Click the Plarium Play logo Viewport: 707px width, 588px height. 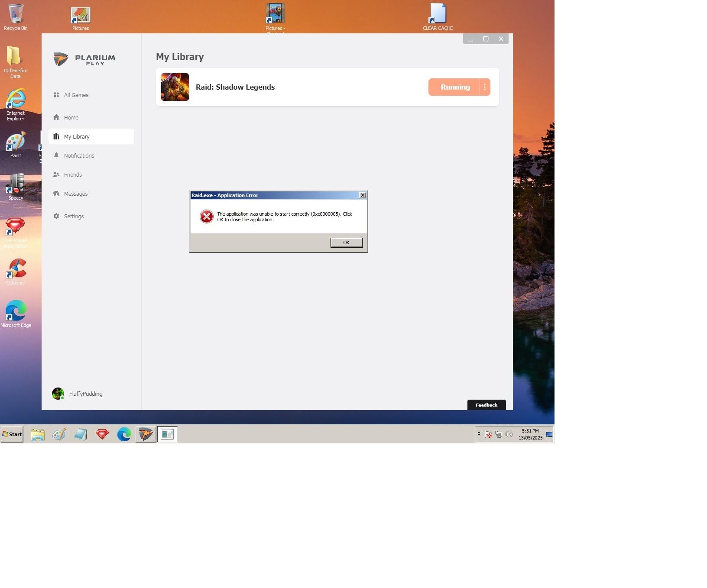pyautogui.click(x=84, y=59)
